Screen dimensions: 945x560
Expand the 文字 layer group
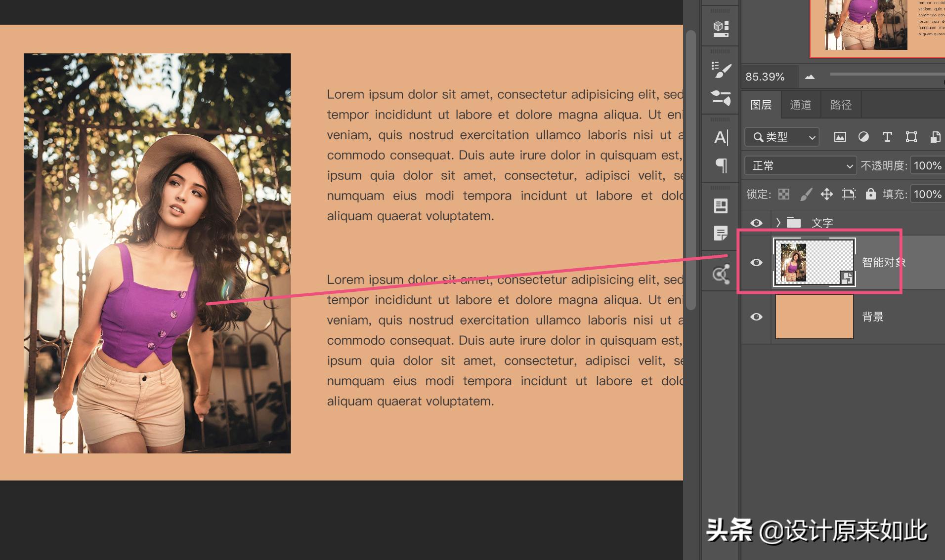coord(778,223)
